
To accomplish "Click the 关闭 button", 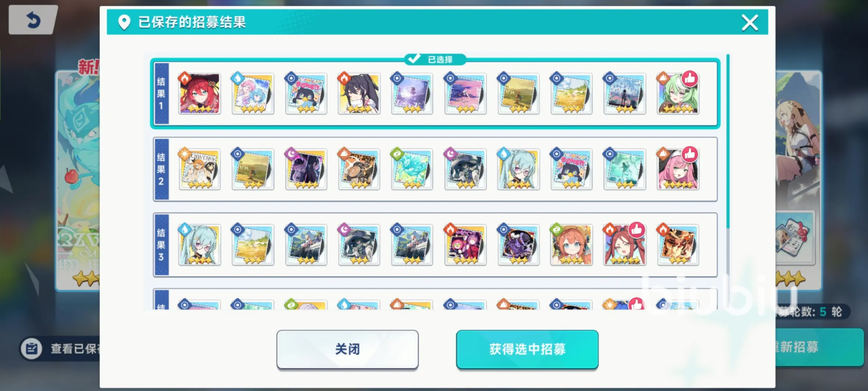I will coord(347,349).
